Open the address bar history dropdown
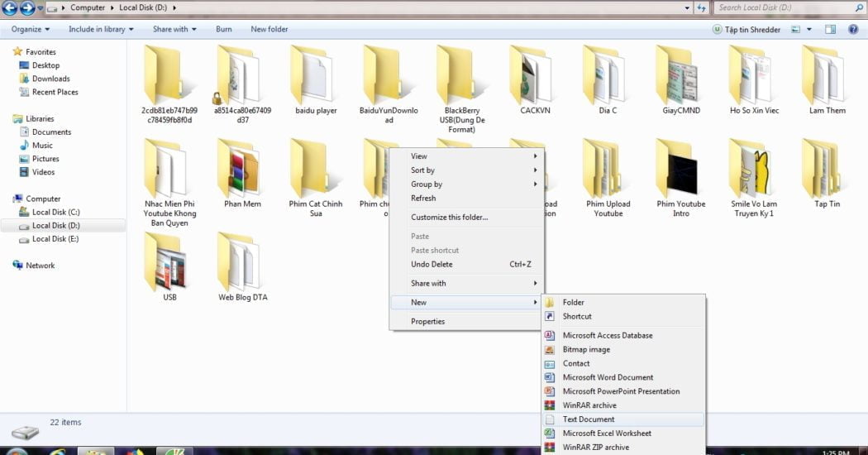Viewport: 868px width, 455px height. click(687, 7)
